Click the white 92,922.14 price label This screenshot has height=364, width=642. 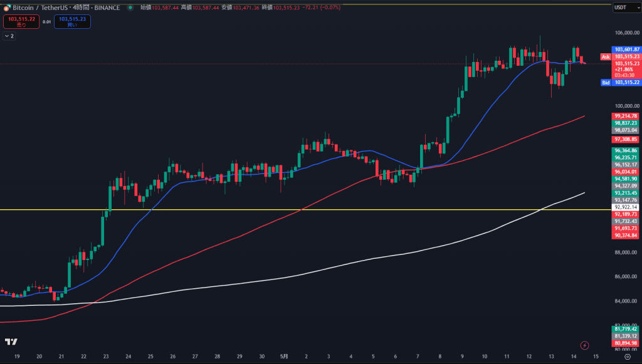pos(626,207)
